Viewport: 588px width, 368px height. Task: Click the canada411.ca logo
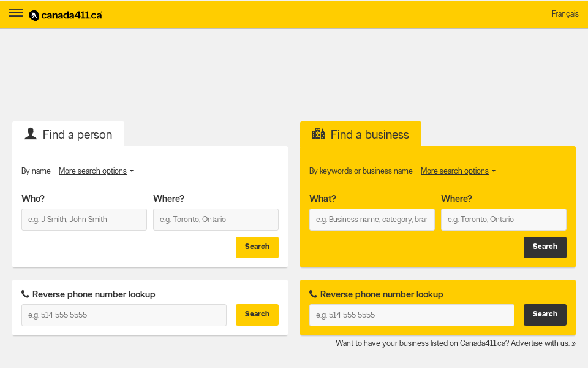66,15
